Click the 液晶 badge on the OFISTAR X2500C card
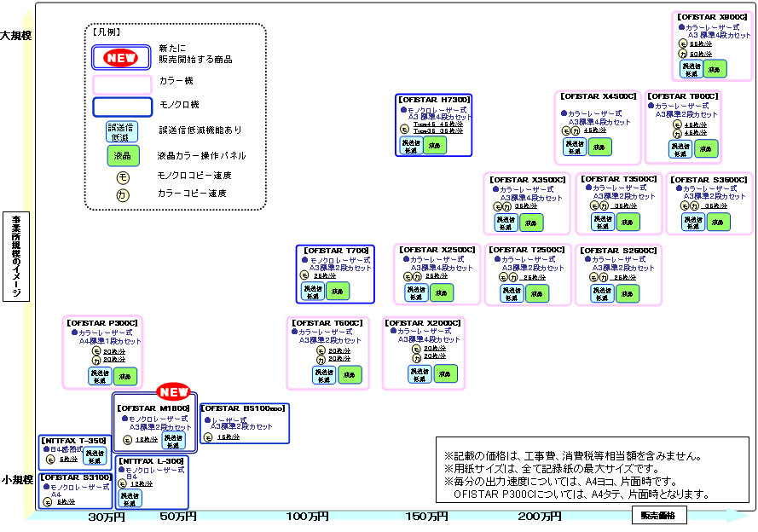Screen dimensions: 758x532 click(x=442, y=292)
